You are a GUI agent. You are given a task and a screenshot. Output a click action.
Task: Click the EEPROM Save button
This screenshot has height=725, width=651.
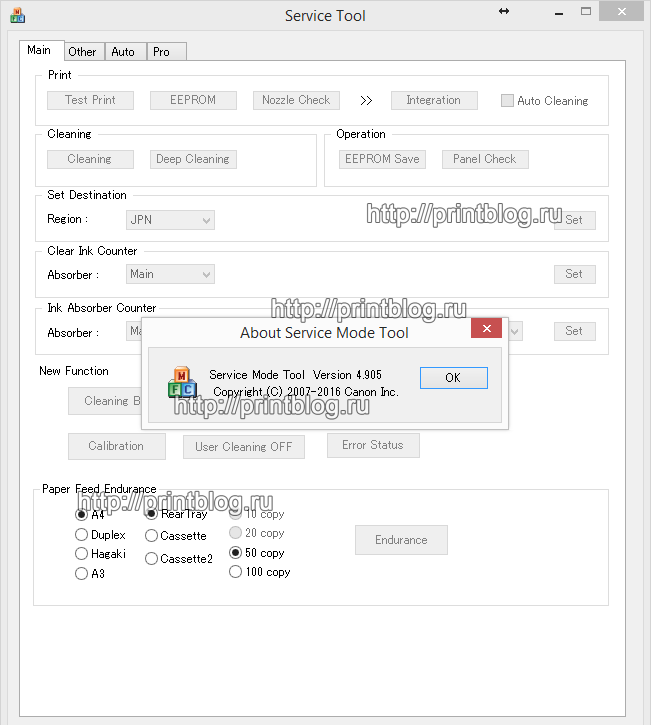click(x=382, y=159)
